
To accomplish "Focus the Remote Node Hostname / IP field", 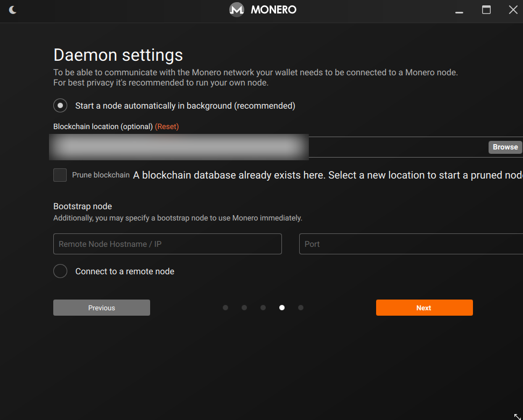I will coord(167,244).
